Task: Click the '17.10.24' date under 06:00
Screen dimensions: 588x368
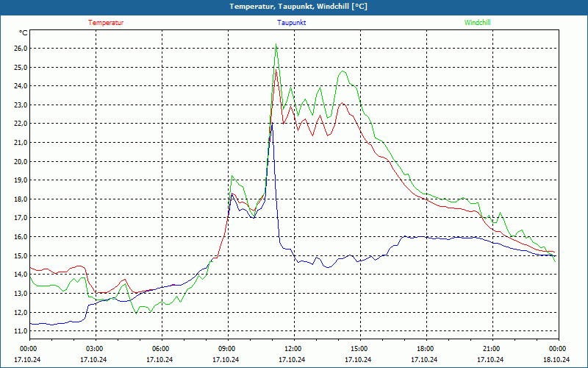Action: click(159, 359)
